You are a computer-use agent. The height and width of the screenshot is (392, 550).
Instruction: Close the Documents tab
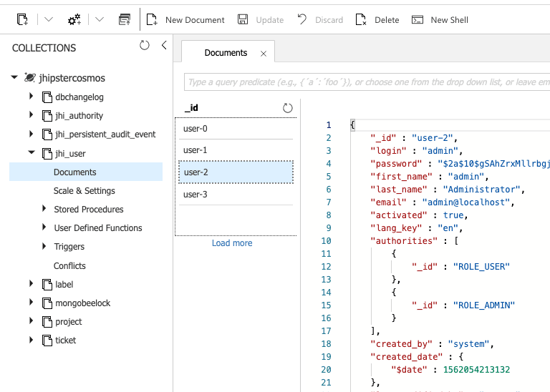click(264, 54)
